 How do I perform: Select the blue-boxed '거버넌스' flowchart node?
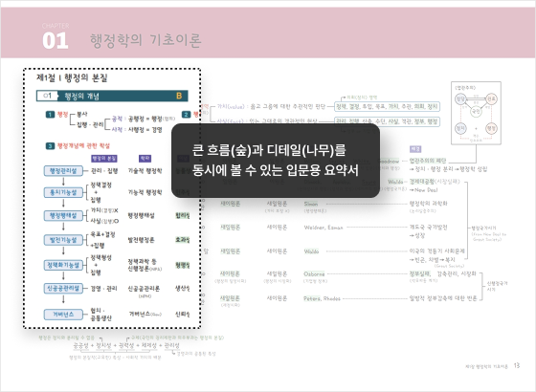(x=63, y=315)
